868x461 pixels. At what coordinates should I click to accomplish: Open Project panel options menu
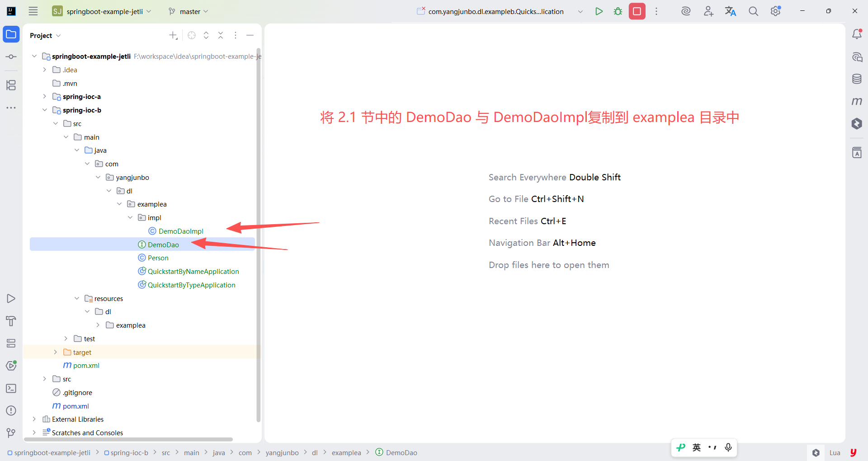coord(236,35)
